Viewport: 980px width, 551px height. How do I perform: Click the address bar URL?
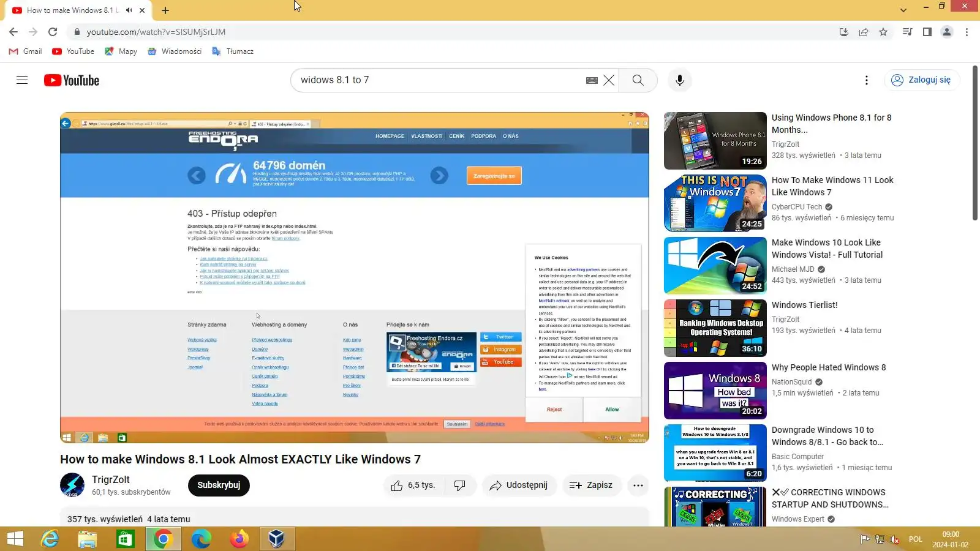156,32
